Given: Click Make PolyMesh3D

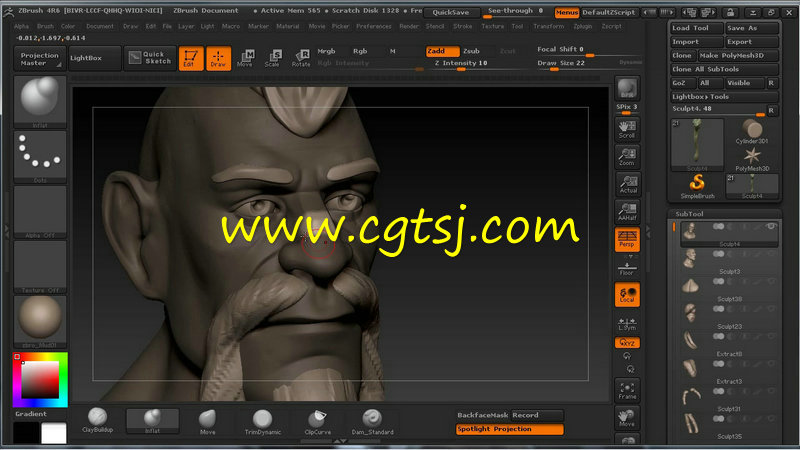Looking at the screenshot, I should [738, 56].
